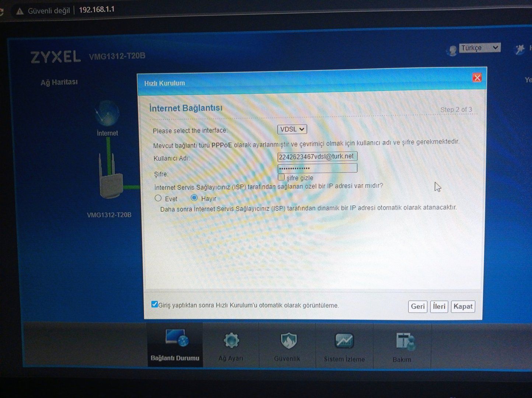This screenshot has width=532, height=398.
Task: Click the Kullanıcı Adı input field
Action: click(x=317, y=157)
